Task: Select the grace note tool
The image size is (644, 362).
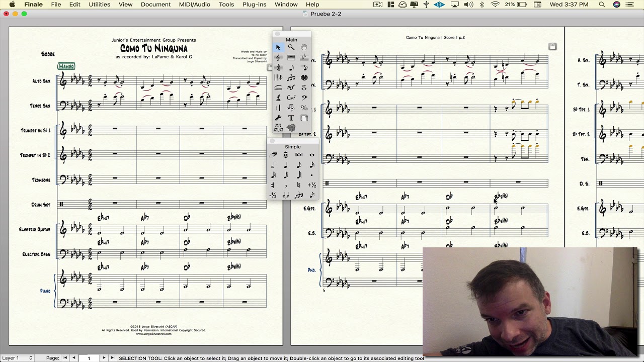Action: click(312, 195)
